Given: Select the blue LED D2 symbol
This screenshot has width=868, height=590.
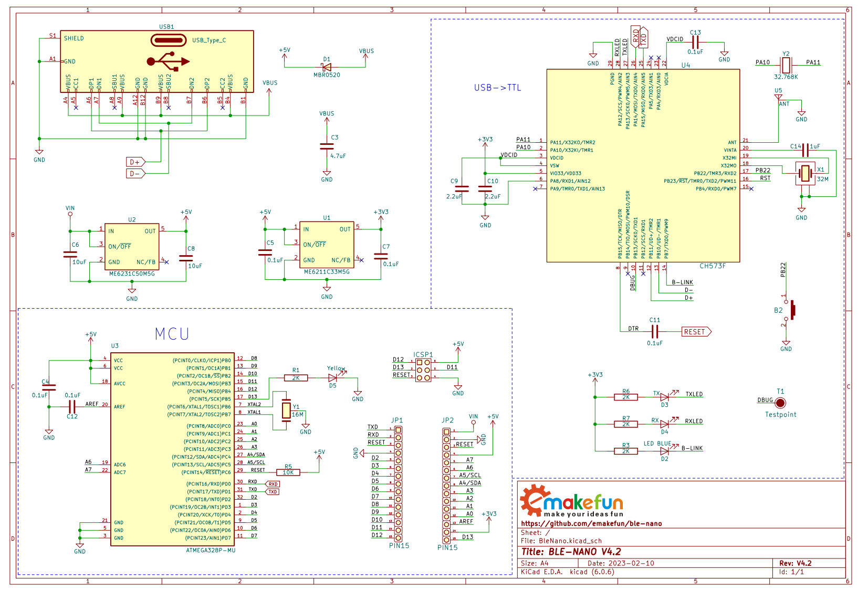Looking at the screenshot, I should [665, 450].
